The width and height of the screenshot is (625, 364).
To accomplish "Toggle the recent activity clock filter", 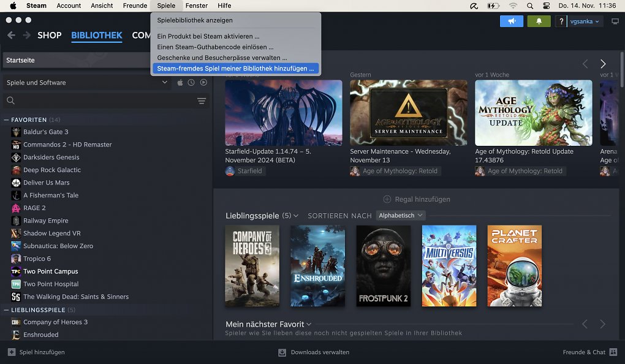I will click(x=191, y=83).
